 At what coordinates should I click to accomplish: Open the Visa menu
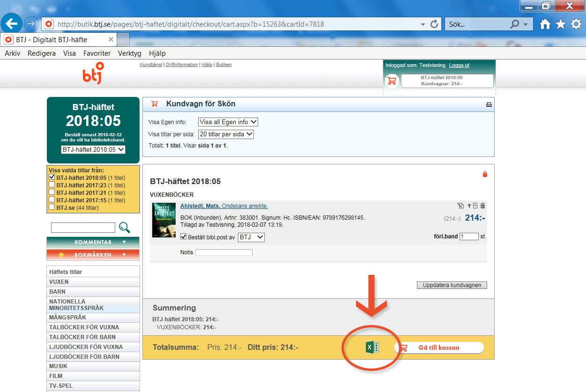click(69, 53)
